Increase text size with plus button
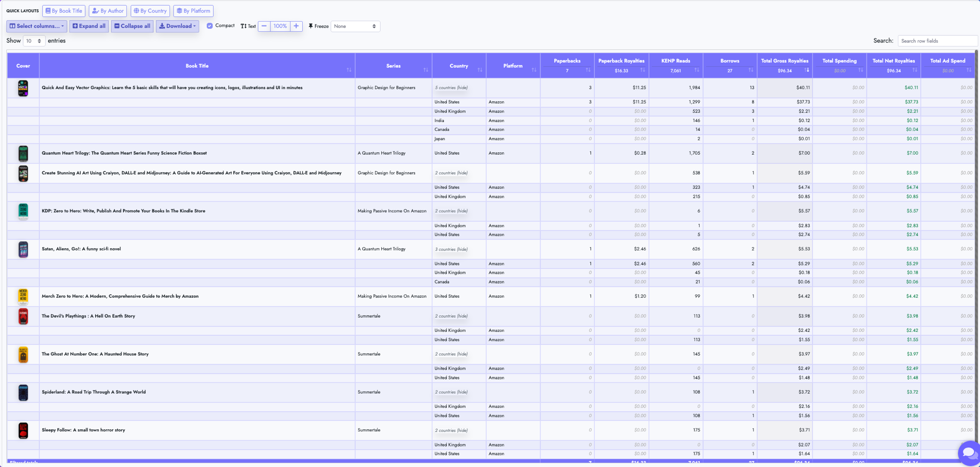 (x=296, y=26)
